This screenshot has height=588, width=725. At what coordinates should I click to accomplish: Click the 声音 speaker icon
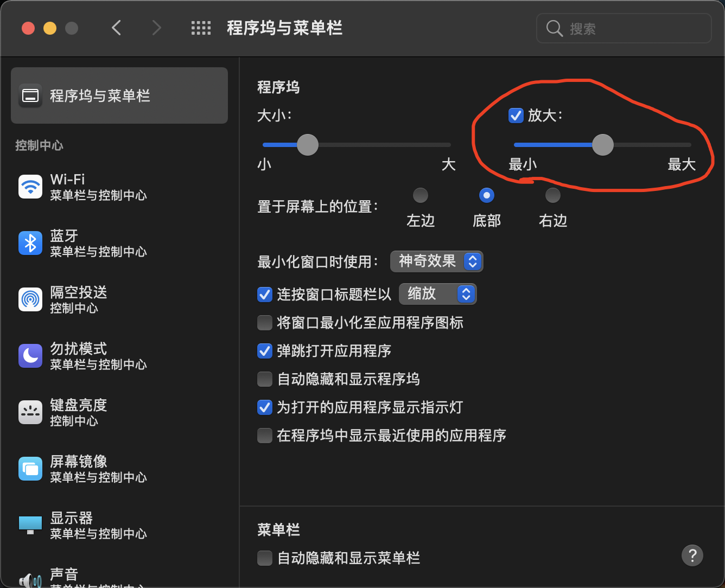[30, 580]
